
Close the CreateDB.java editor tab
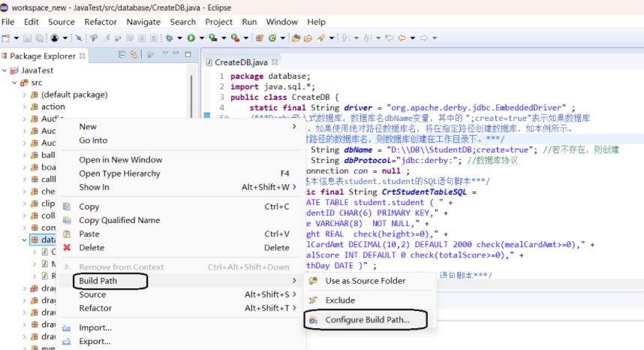275,62
